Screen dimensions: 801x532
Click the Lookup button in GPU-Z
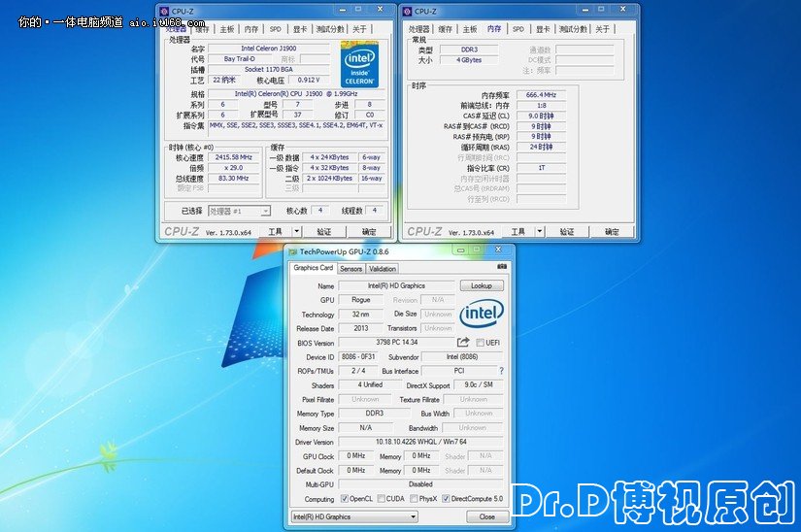tap(482, 286)
